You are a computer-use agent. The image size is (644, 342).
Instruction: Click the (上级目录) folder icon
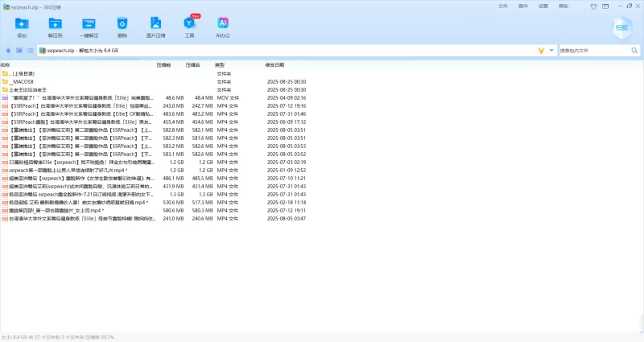pos(5,73)
